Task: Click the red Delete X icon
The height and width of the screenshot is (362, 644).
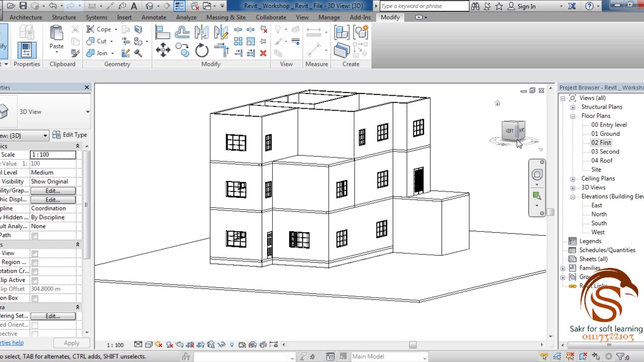Action: point(263,53)
